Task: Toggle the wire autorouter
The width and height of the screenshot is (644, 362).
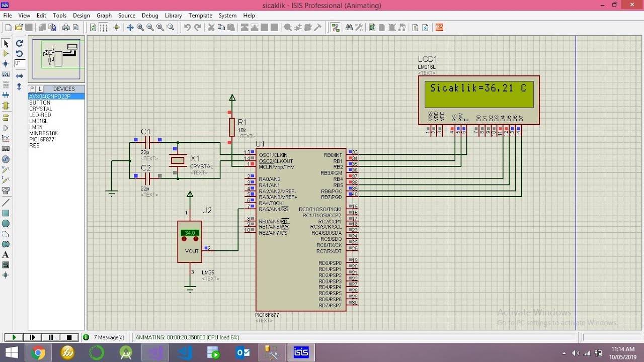Action: (x=336, y=28)
